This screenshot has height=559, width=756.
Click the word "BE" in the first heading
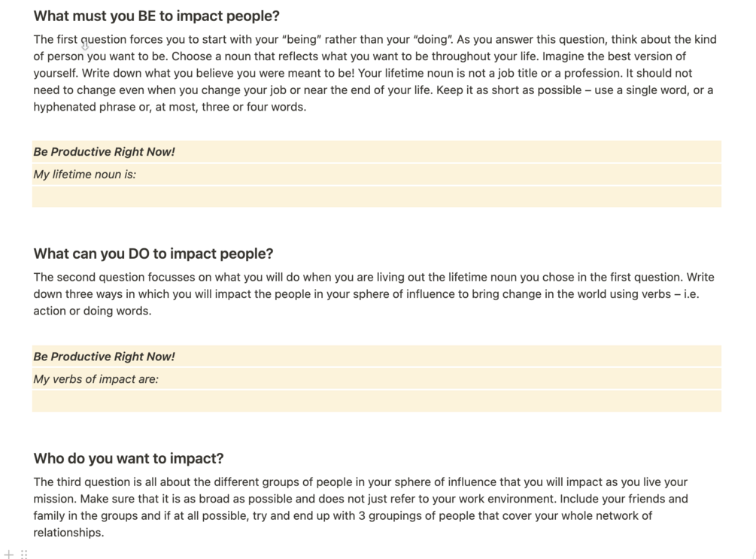click(147, 16)
